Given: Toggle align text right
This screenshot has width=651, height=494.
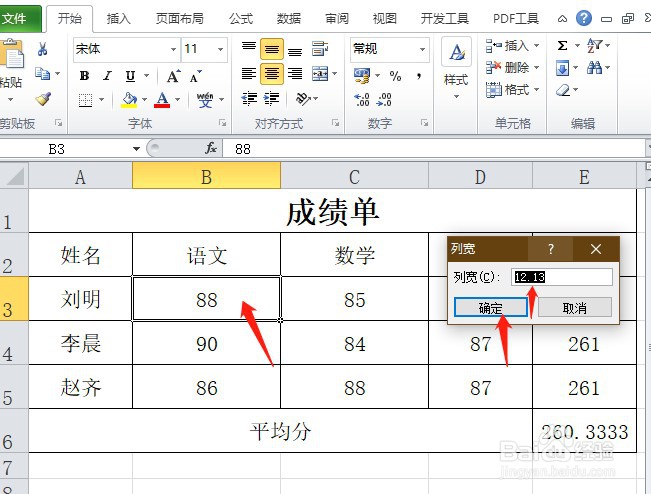Looking at the screenshot, I should (295, 74).
